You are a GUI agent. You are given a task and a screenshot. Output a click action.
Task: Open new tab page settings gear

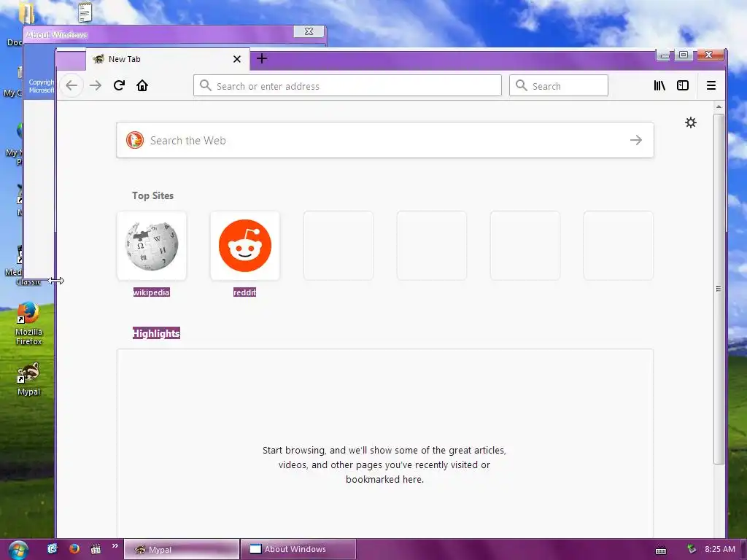pos(691,122)
